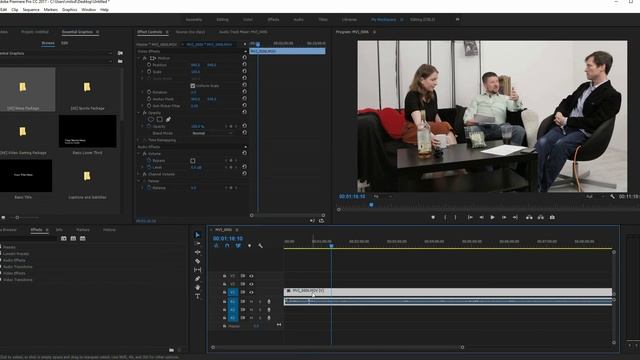Click accelerated effects filter icon in Effects panel
This screenshot has height=360, width=640.
[x=64, y=238]
